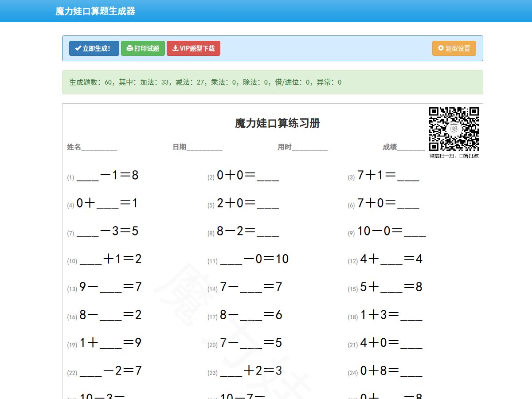This screenshot has height=399, width=532.
Task: Select problem 20: 7-___=5
Action: coord(245,343)
